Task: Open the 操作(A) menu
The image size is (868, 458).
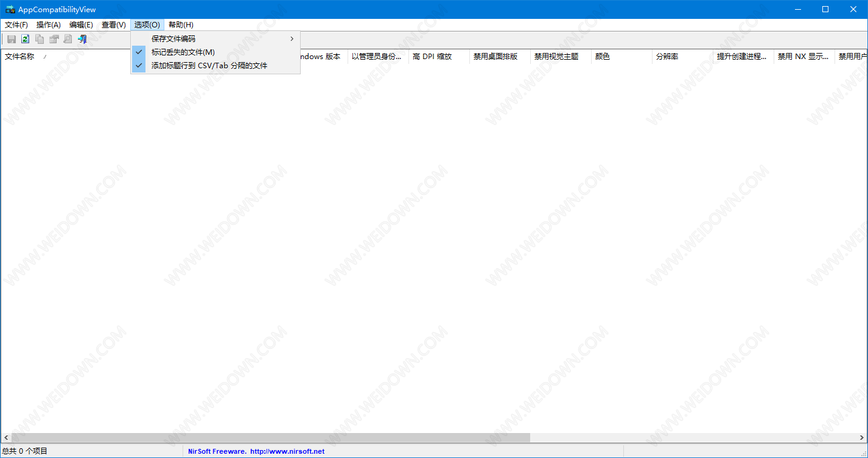Action: tap(49, 25)
